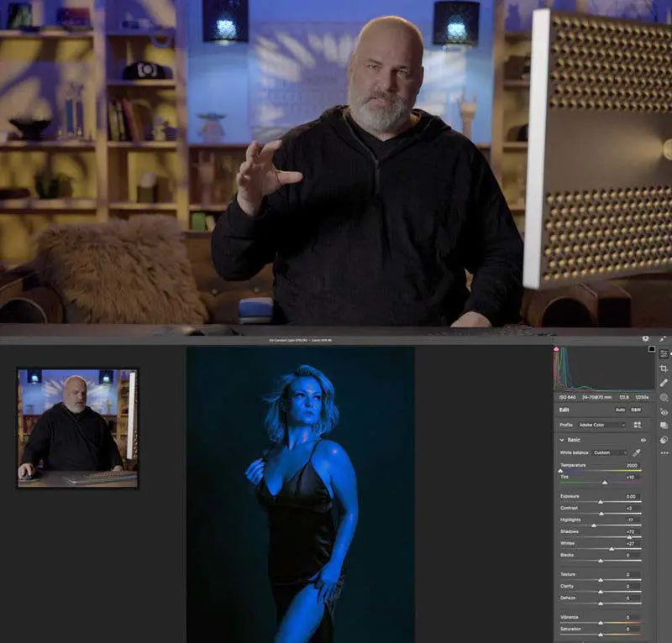Toggle shadow clipping warning in histogram
Viewport: 672px width, 643px height.
556,348
